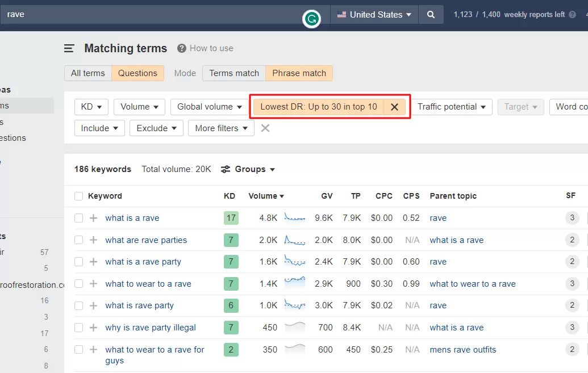588x373 pixels.
Task: Clear all filters with the gray X
Action: coord(265,128)
